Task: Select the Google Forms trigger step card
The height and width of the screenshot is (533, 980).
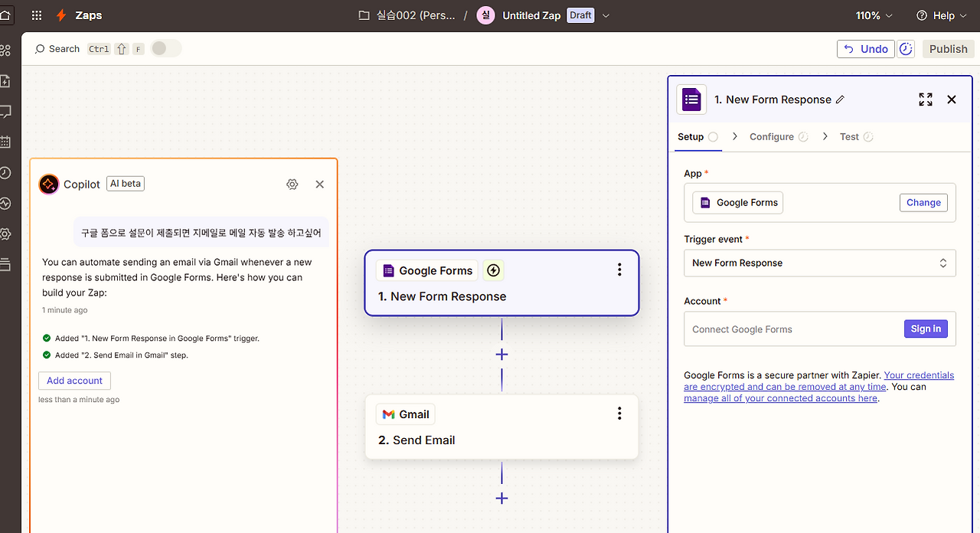Action: (x=501, y=283)
